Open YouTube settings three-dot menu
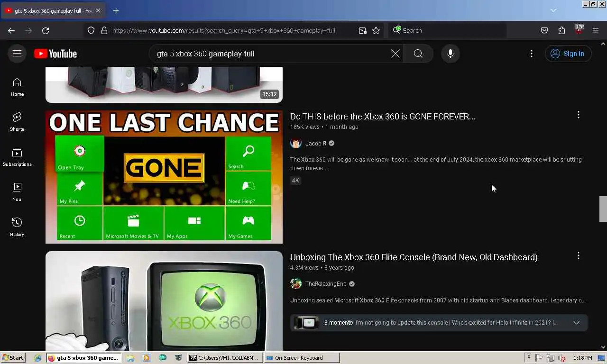The image size is (607, 364). (x=532, y=54)
